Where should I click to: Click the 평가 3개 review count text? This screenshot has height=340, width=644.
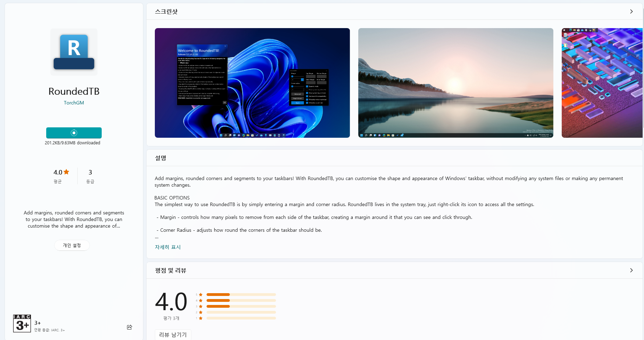pos(171,318)
